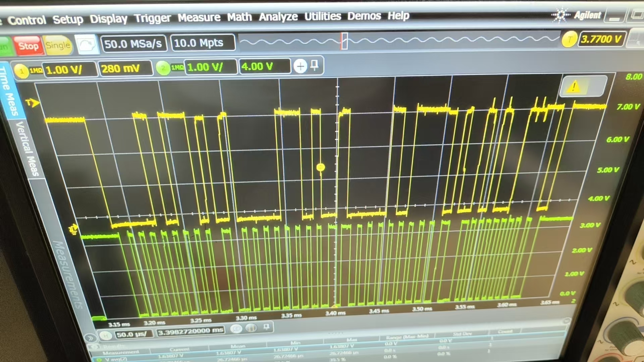Open the Analyze menu
The height and width of the screenshot is (362, 644).
(278, 17)
